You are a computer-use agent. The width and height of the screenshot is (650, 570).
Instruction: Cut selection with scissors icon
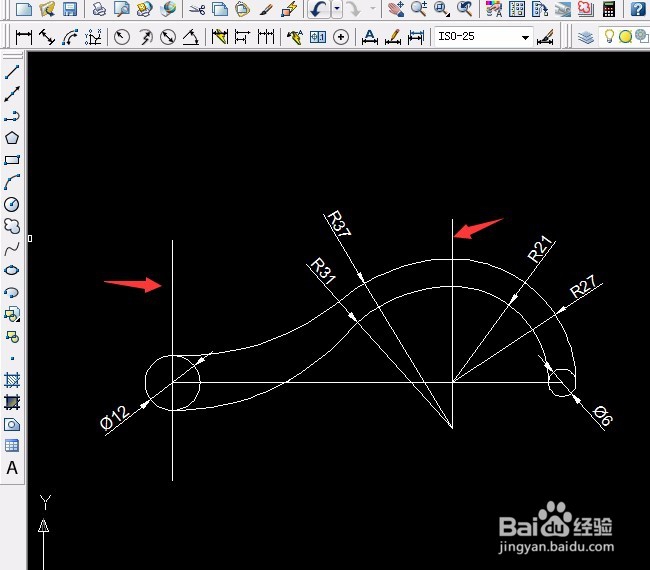197,8
